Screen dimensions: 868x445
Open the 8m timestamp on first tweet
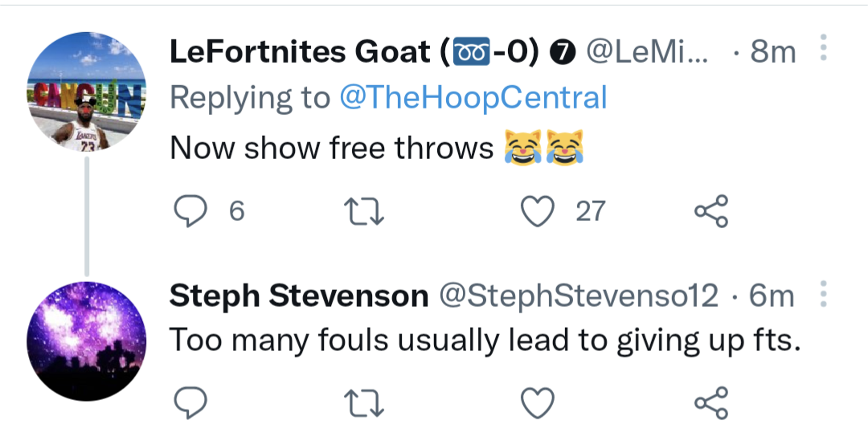point(772,52)
